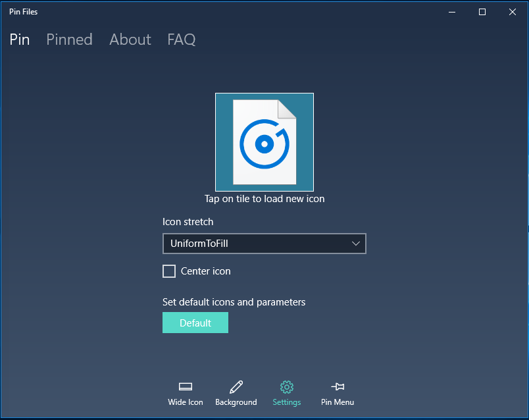The height and width of the screenshot is (420, 529).
Task: Minimize the Pin Files window
Action: tap(452, 12)
